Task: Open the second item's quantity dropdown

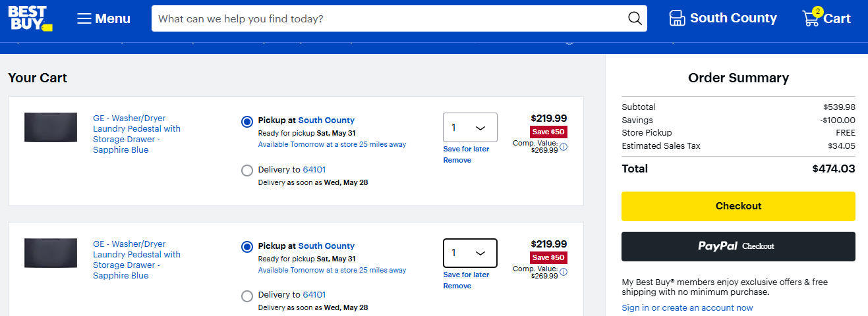Action: (470, 253)
